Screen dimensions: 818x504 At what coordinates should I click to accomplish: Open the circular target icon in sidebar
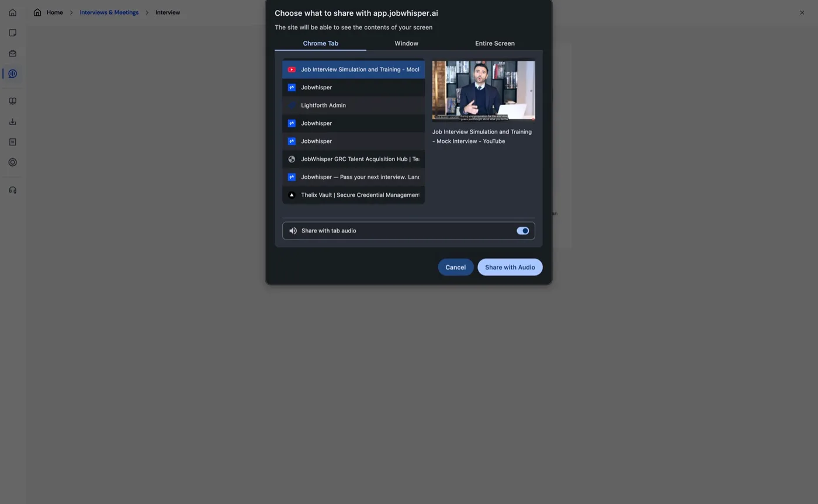(12, 162)
